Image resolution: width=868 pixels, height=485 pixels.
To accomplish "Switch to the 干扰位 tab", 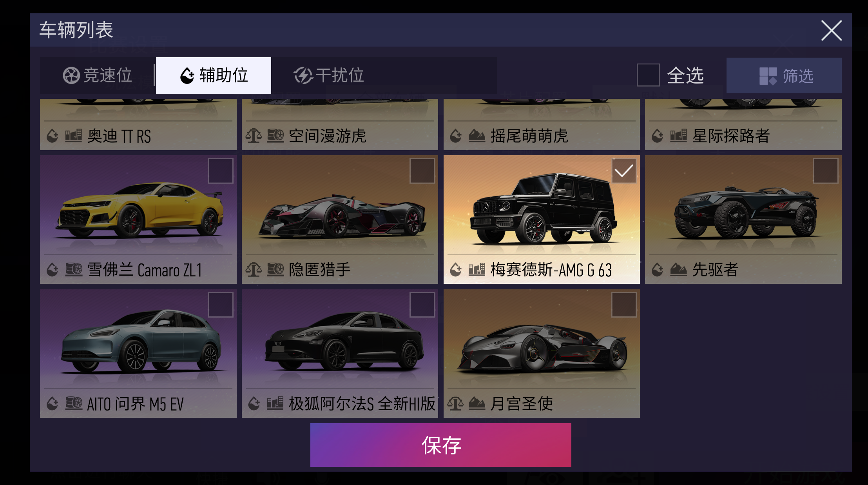I will (329, 75).
